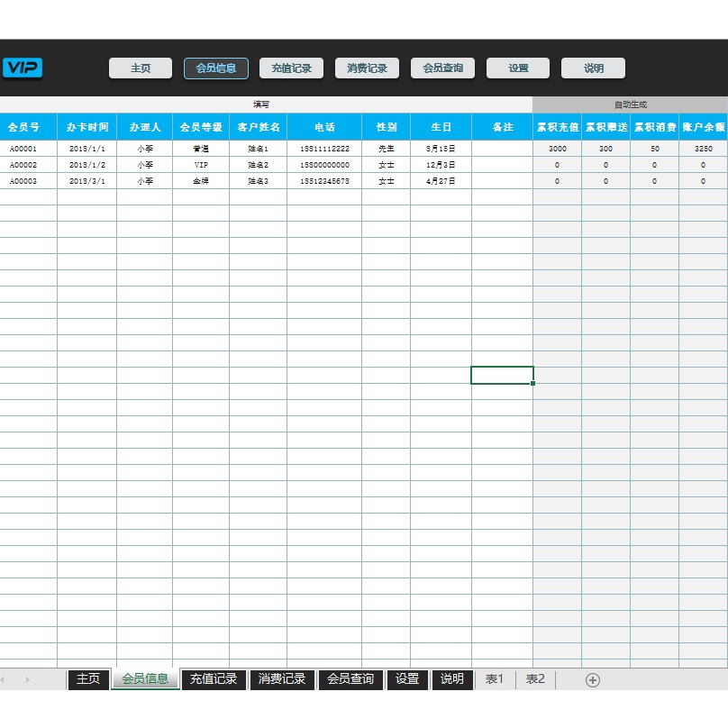Open the 主页 navigation button
This screenshot has width=728, height=728.
point(141,68)
